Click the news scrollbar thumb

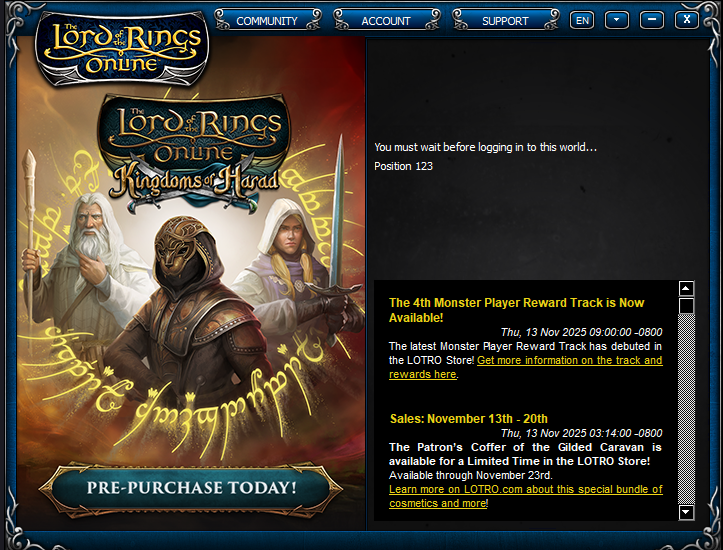coord(686,306)
